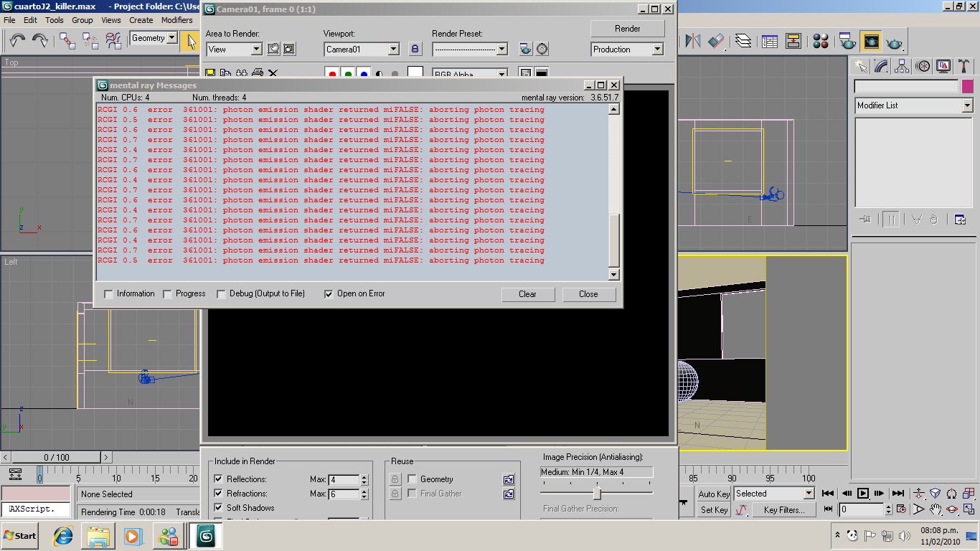
Task: Switch to the Modify command panel
Action: click(882, 67)
